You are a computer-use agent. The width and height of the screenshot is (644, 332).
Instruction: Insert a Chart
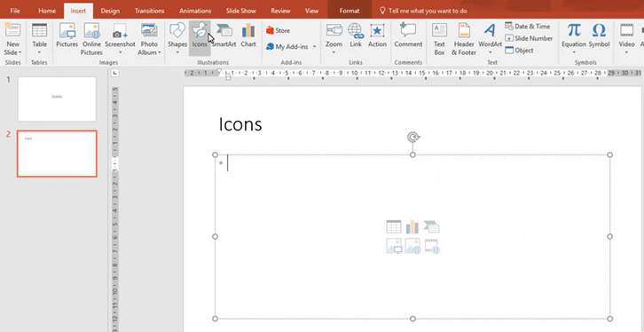[x=248, y=36]
